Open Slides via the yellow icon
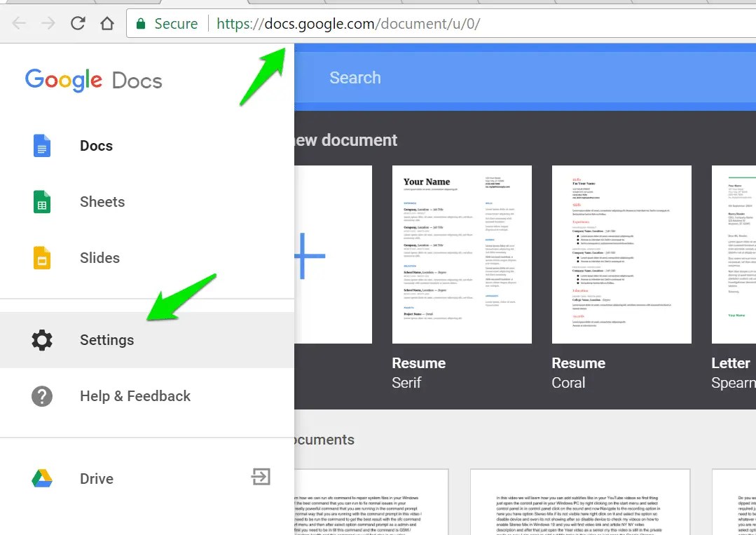The height and width of the screenshot is (535, 756). (x=41, y=257)
